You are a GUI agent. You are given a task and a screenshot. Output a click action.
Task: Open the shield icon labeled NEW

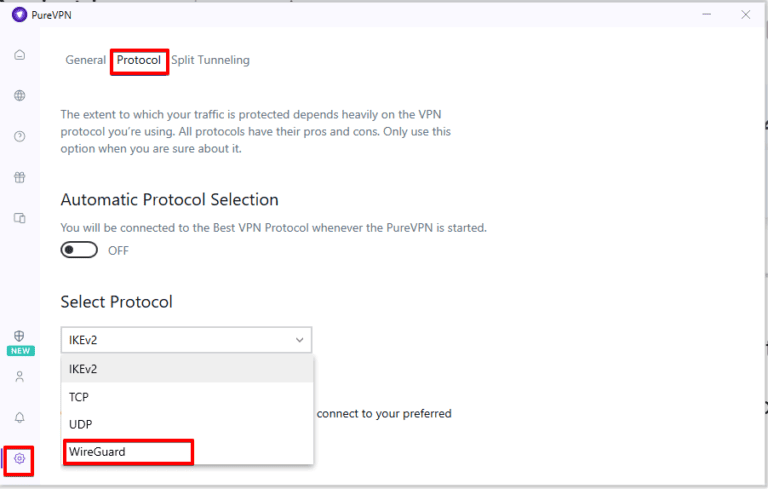point(19,337)
